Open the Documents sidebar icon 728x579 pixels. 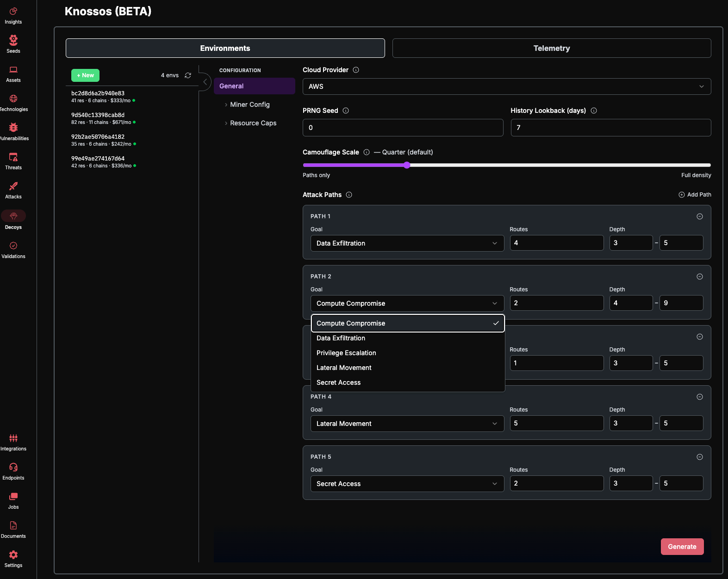13,525
